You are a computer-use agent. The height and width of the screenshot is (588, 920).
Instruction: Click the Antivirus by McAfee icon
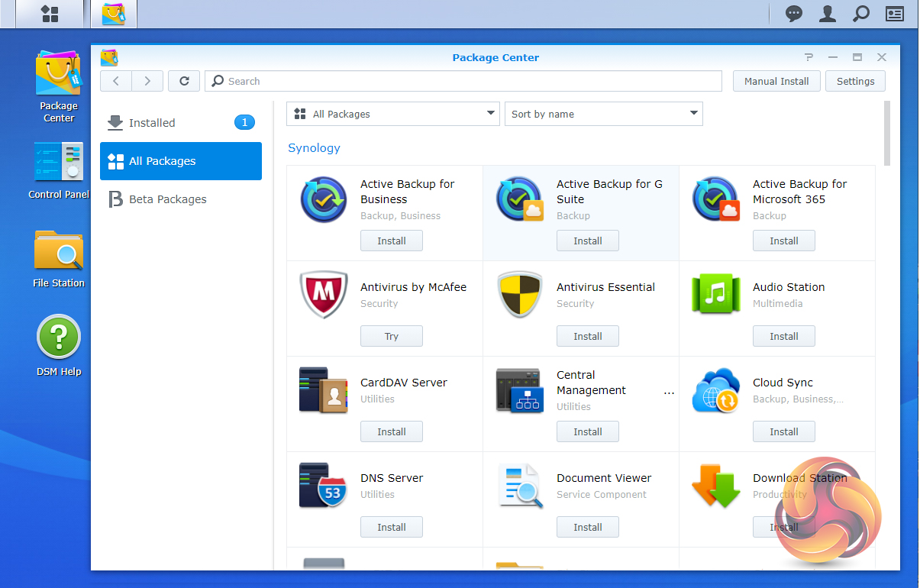324,295
